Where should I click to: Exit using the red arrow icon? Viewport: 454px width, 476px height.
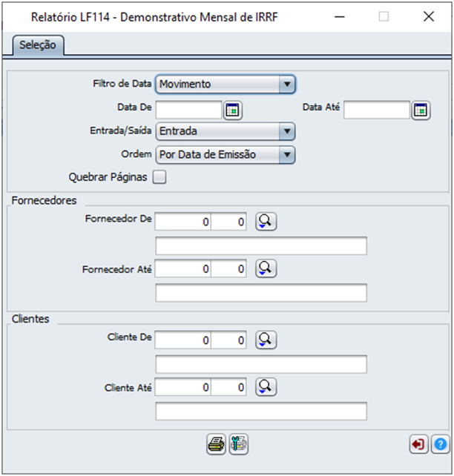(x=419, y=444)
